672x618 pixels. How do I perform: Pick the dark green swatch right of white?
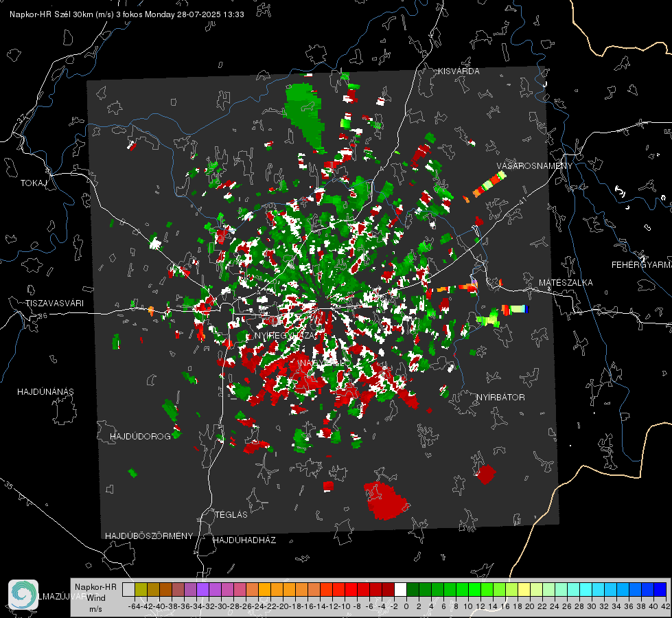tap(413, 589)
